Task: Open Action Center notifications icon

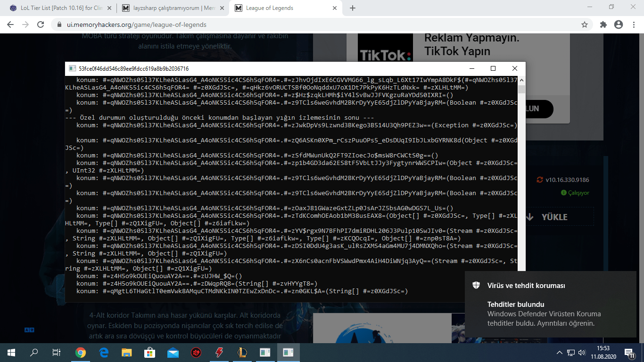Action: 630,353
